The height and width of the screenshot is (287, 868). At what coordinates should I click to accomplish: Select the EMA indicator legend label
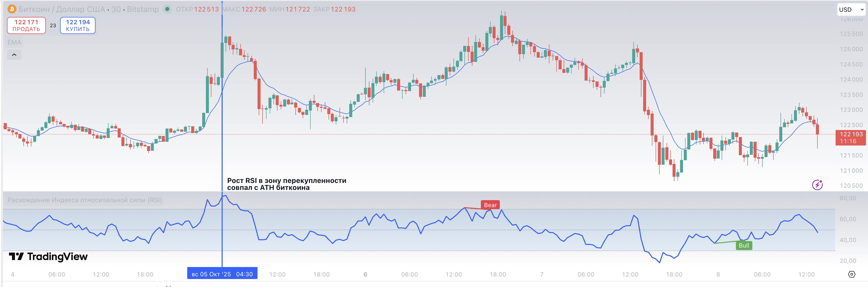[14, 42]
